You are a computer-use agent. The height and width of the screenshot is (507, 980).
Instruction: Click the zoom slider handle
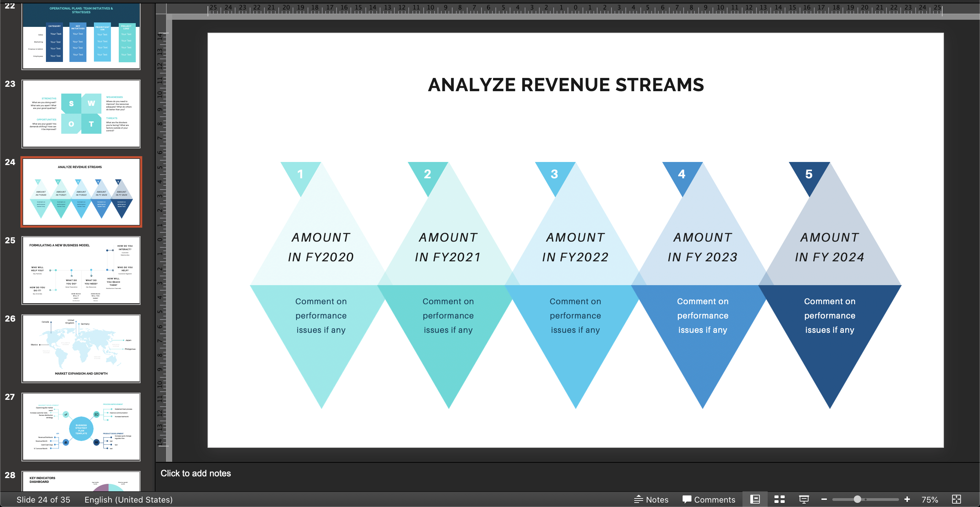(x=857, y=499)
